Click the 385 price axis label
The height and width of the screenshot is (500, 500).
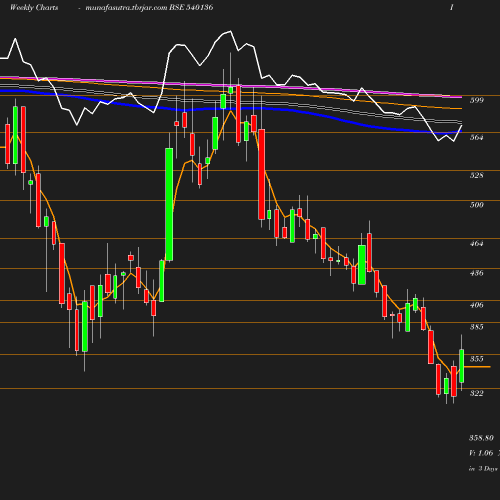(476, 327)
